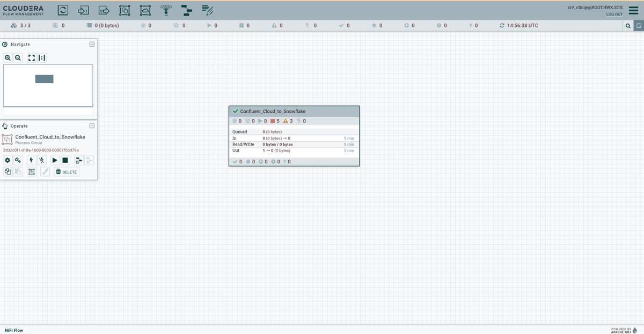
Task: Click the Label toolbar icon
Action: (207, 10)
